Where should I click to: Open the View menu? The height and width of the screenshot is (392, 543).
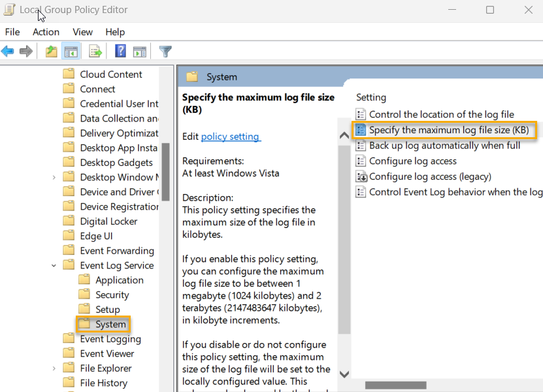[x=82, y=31]
